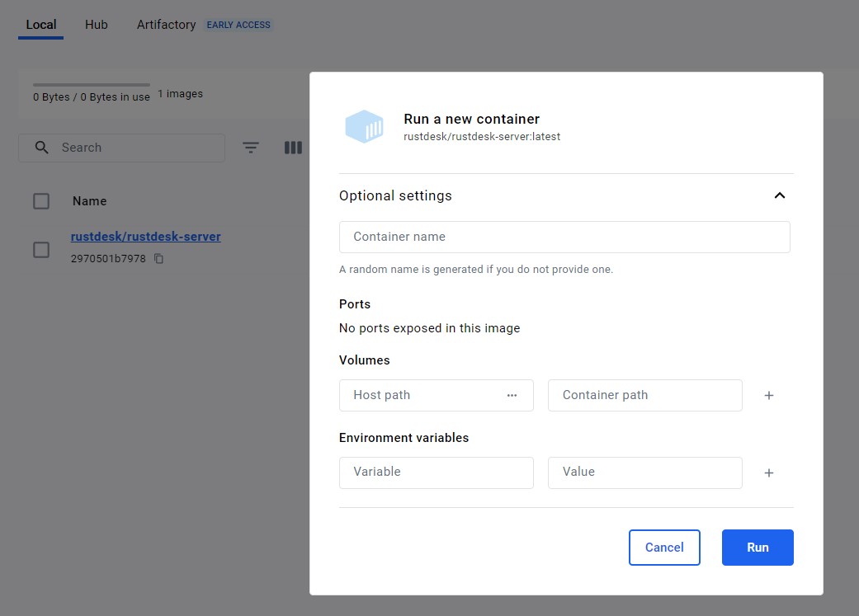Click the search magnifier icon
Image resolution: width=859 pixels, height=616 pixels.
(x=41, y=148)
